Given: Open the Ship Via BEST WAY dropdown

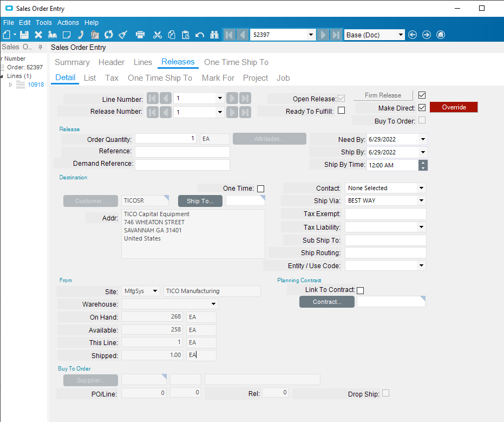Looking at the screenshot, I should [421, 200].
